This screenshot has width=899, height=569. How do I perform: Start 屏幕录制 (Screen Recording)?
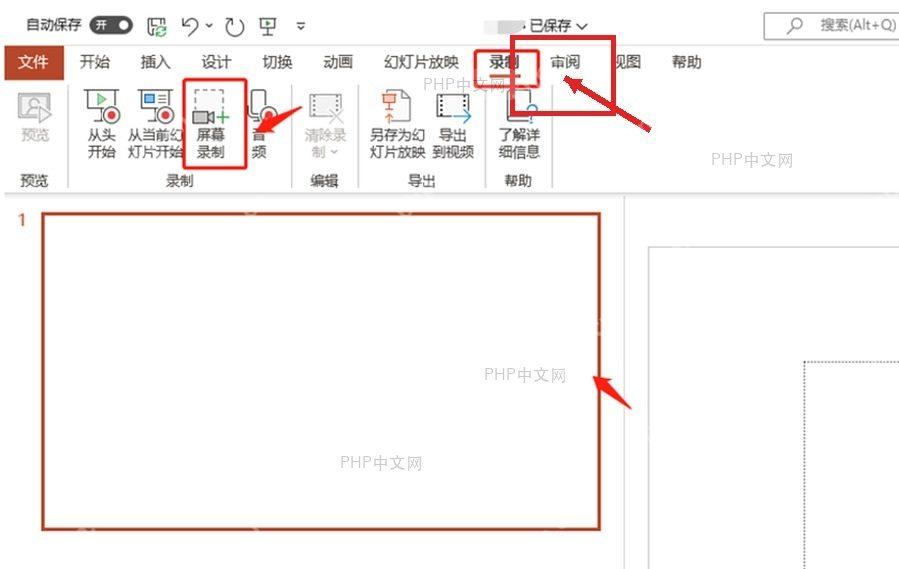pyautogui.click(x=210, y=124)
